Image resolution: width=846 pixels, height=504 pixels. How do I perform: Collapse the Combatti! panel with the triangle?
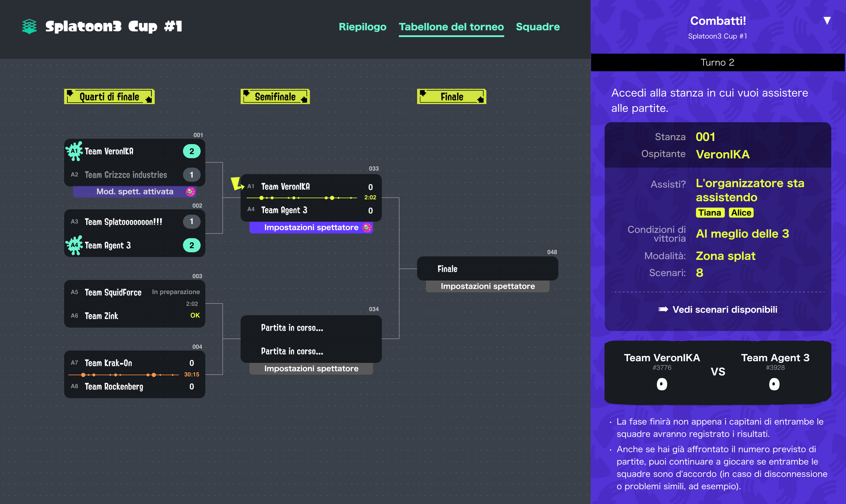coord(827,21)
